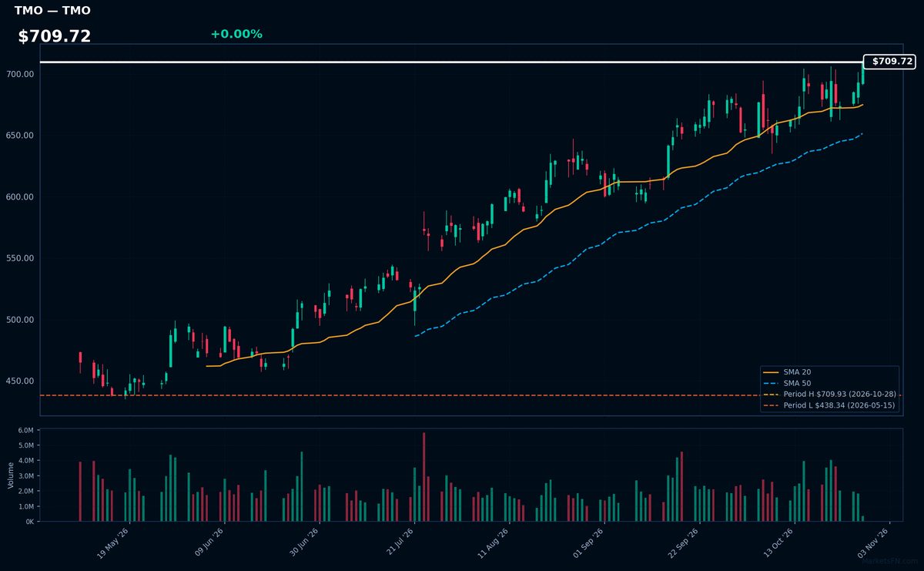
Task: Click the 4.0M volume axis label
Action: (x=27, y=461)
